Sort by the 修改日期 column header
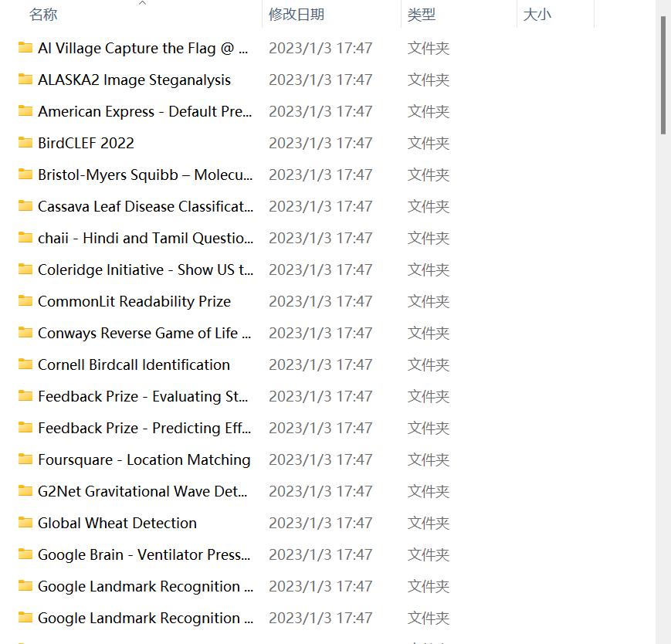 click(297, 15)
